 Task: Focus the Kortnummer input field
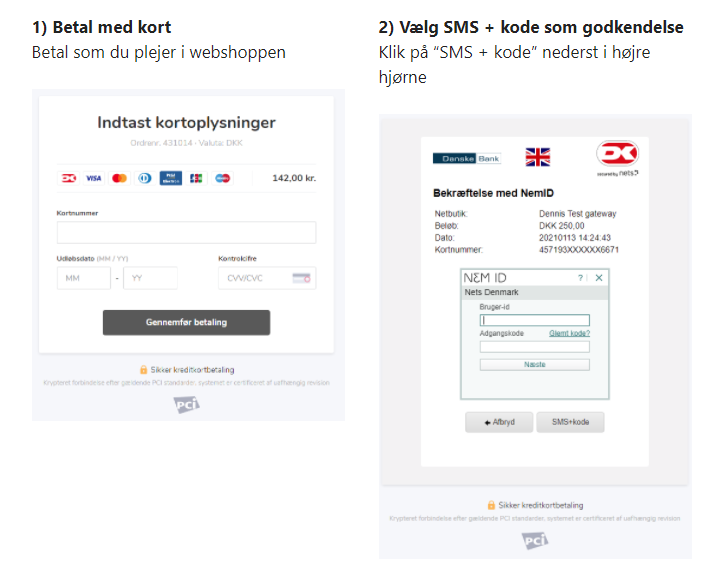click(x=186, y=233)
